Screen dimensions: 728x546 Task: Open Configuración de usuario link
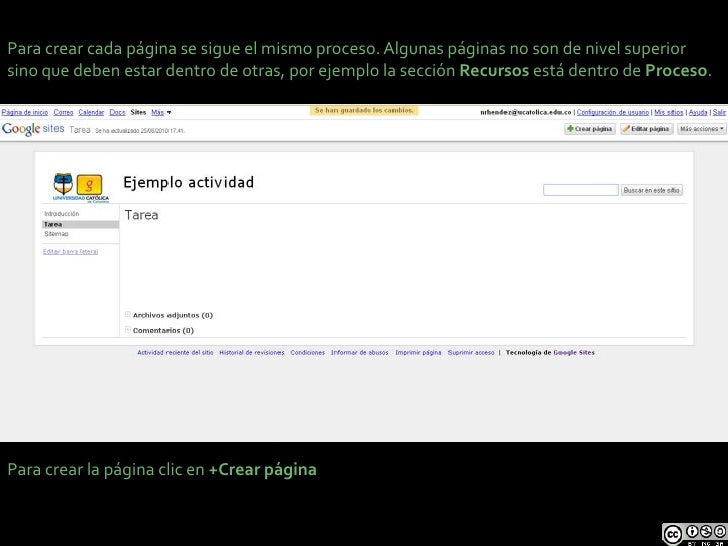[x=612, y=112]
